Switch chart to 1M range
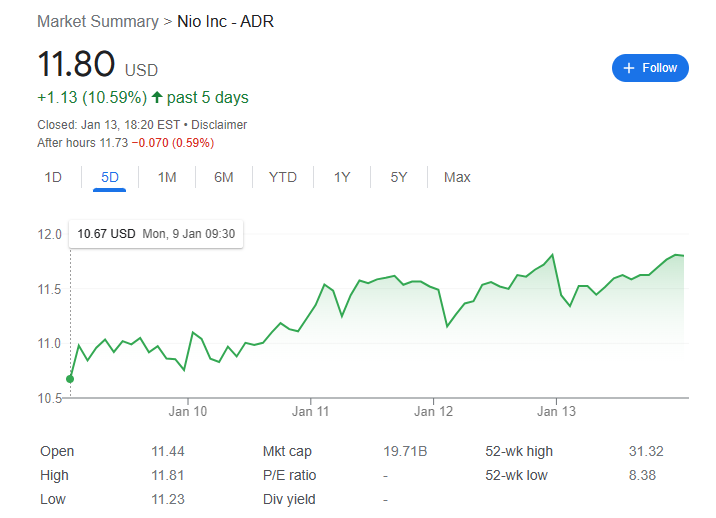Viewport: 716px width, 518px height. [x=167, y=177]
